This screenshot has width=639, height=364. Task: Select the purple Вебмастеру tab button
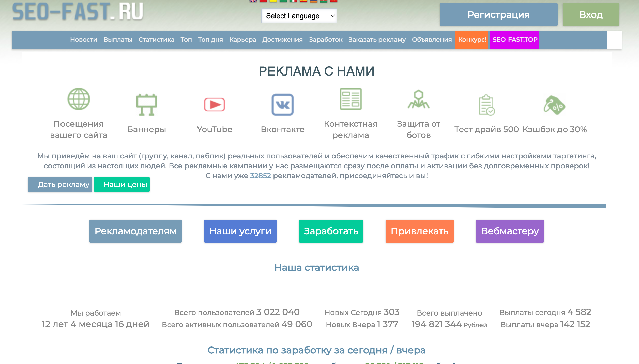(x=510, y=231)
